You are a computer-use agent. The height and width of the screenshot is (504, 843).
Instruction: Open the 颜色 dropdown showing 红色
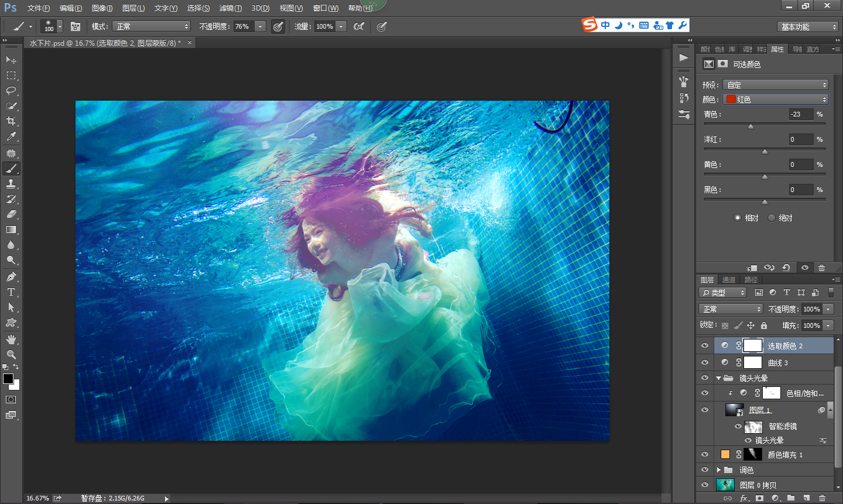[776, 100]
